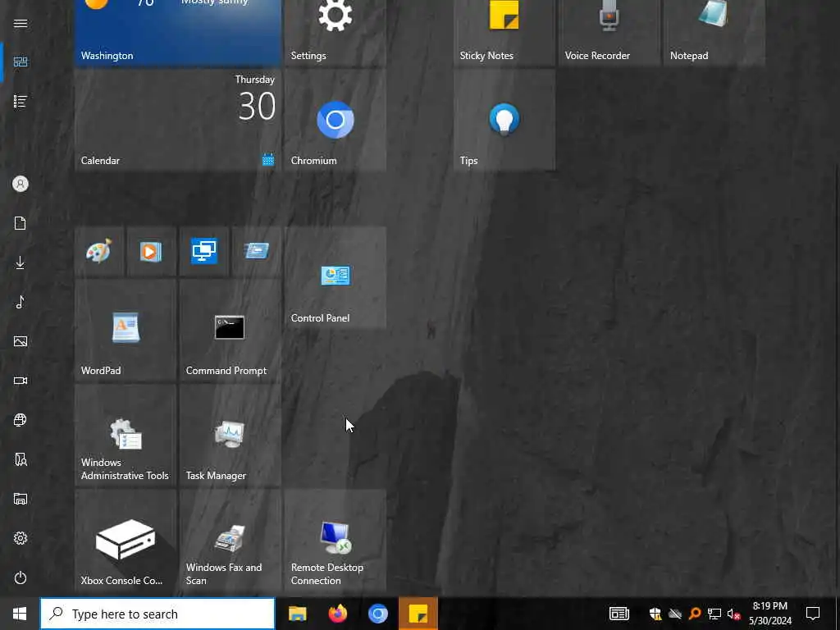Screen dimensions: 840x630
Task: Launch the small Windows Media Player tile
Action: click(x=152, y=251)
